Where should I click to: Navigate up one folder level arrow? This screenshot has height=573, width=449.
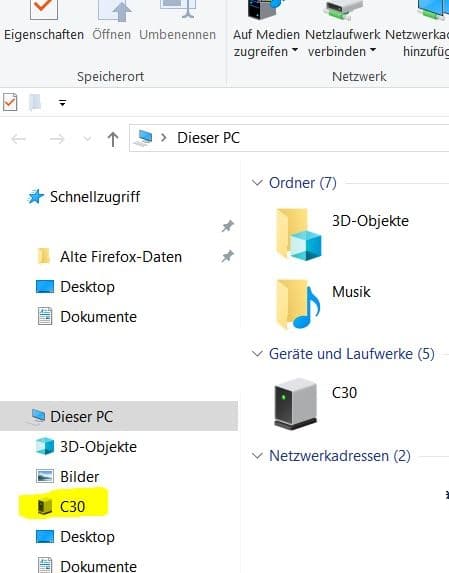pyautogui.click(x=113, y=139)
